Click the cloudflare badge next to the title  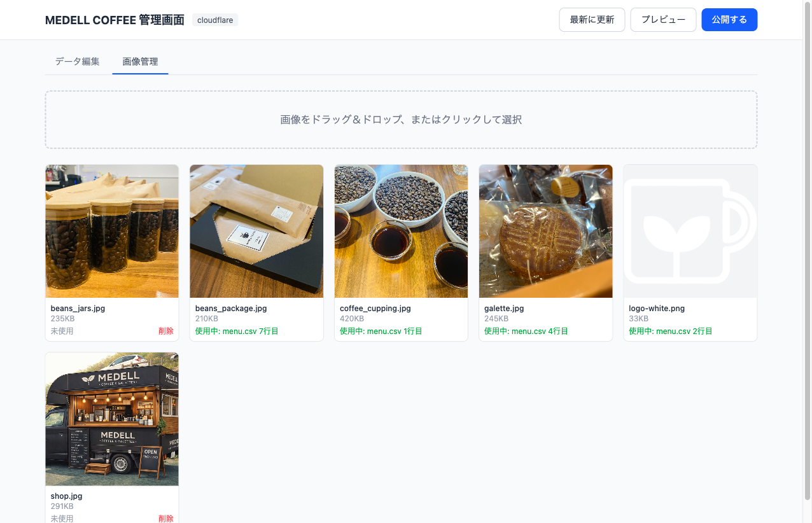coord(214,20)
